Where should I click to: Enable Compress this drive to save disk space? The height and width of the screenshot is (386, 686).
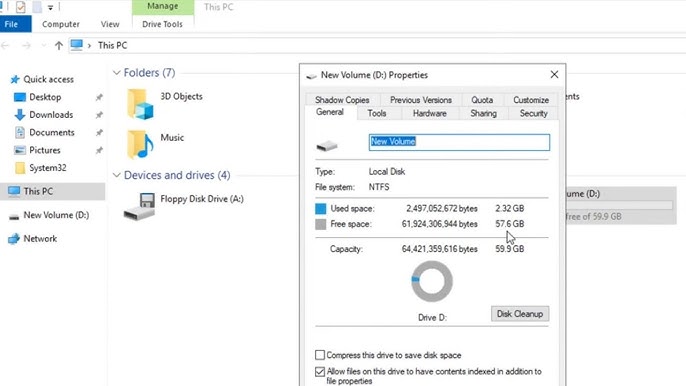click(320, 354)
